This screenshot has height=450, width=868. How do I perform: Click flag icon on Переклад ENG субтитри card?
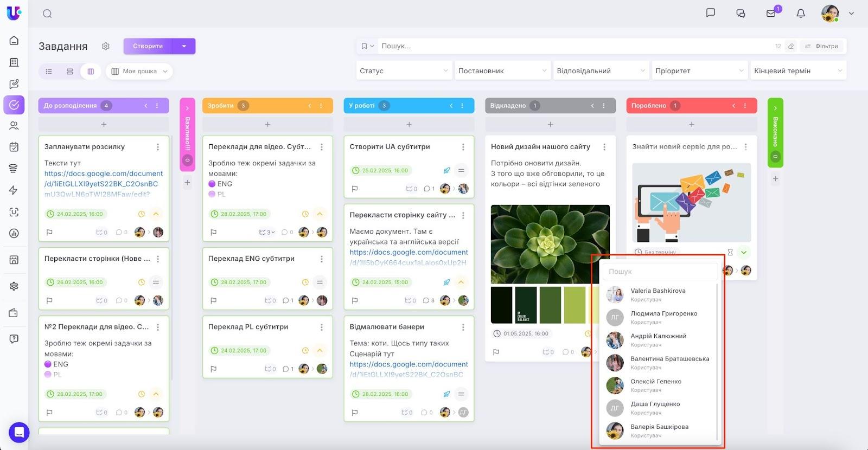pyautogui.click(x=213, y=300)
